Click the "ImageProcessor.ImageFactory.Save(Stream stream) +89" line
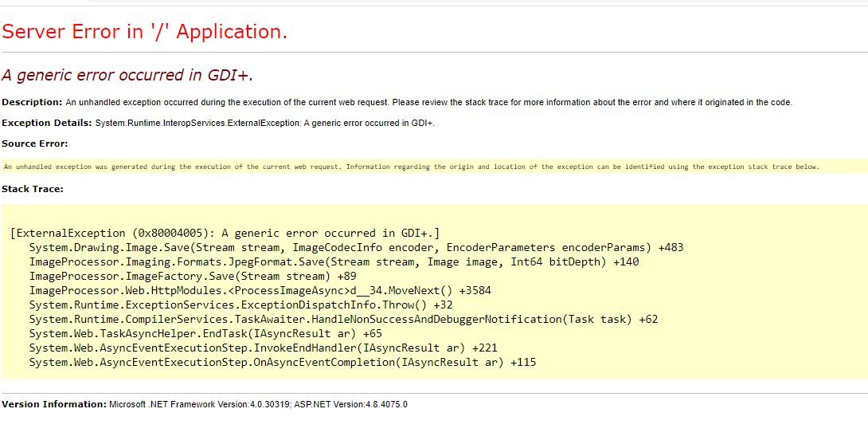 [x=193, y=276]
